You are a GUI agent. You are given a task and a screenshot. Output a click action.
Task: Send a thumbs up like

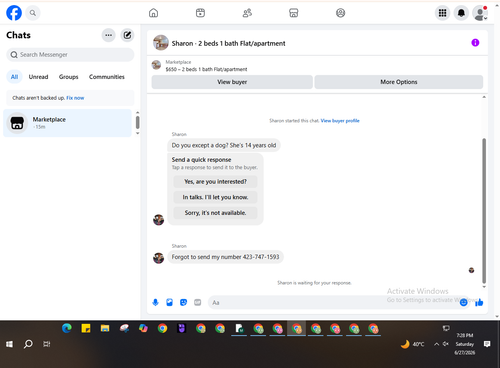point(479,302)
